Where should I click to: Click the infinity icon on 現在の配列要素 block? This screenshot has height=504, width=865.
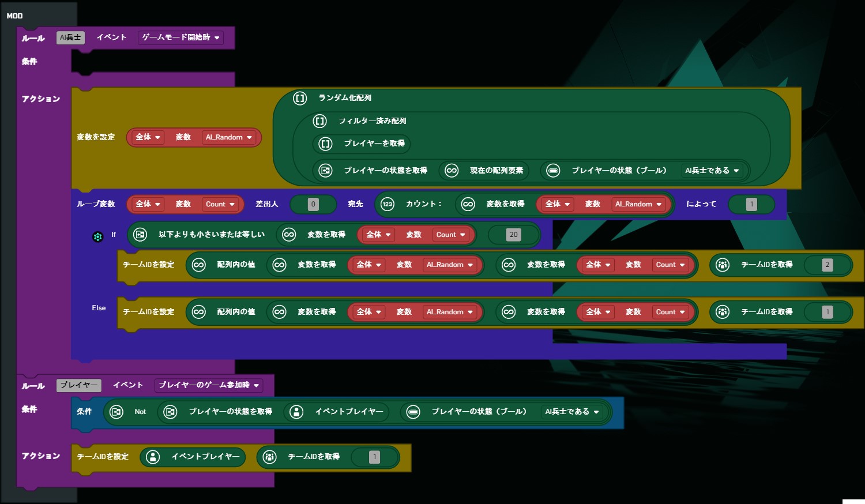[452, 171]
